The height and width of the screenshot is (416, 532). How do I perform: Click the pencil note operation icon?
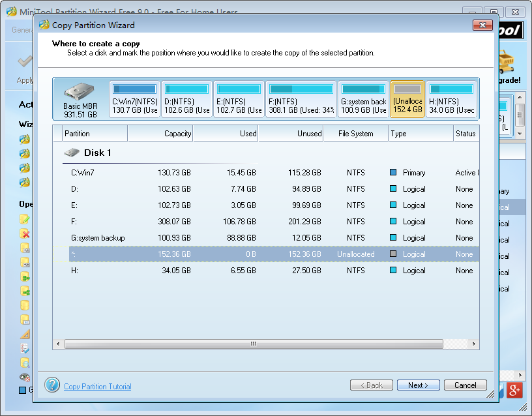coord(25,219)
